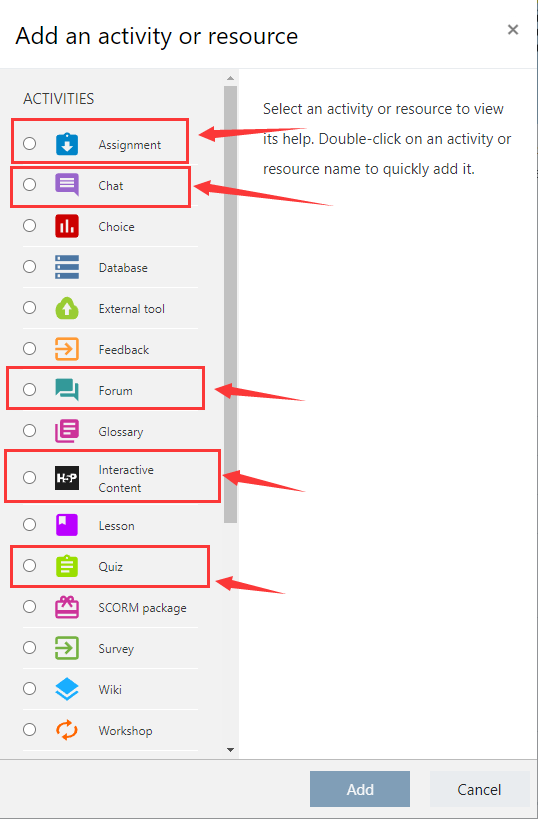Click the red Choice chart icon
538x819 pixels.
[67, 226]
